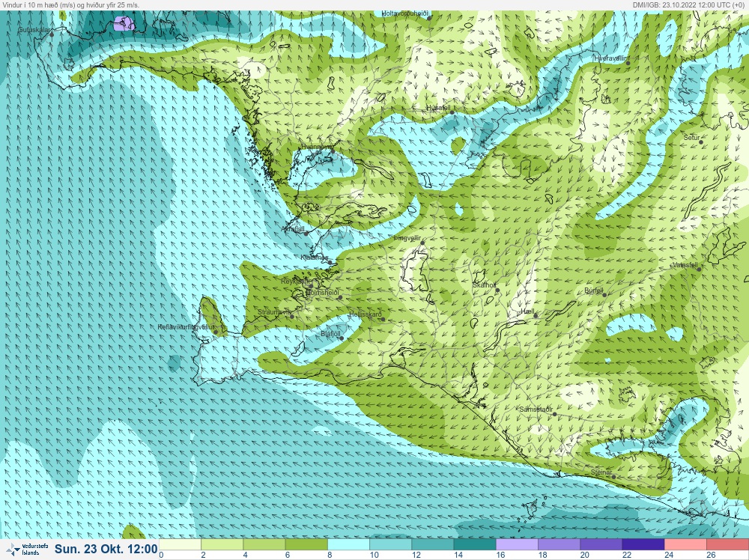The height and width of the screenshot is (560, 749).
Task: Select the violet 20–22 m/s legend swatch
Action: tap(601, 545)
